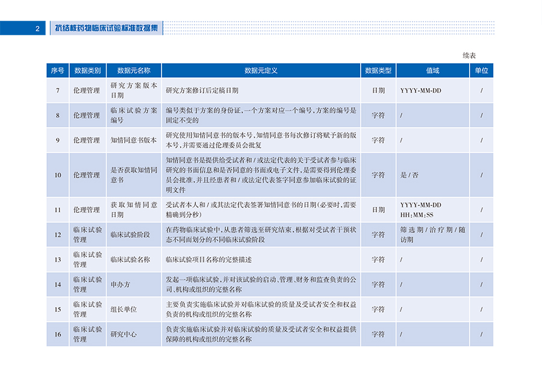The height and width of the screenshot is (392, 542).
Task: Click the 组长单位 cell
Action: pyautogui.click(x=134, y=310)
